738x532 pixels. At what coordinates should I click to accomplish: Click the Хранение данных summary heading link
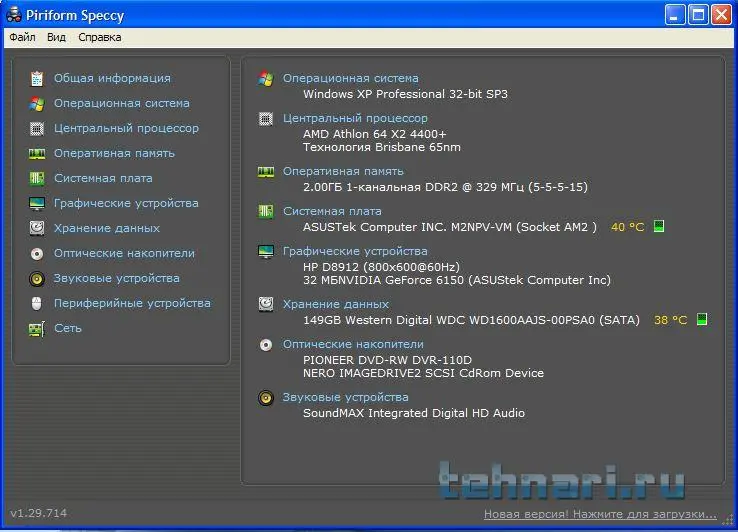(x=336, y=305)
